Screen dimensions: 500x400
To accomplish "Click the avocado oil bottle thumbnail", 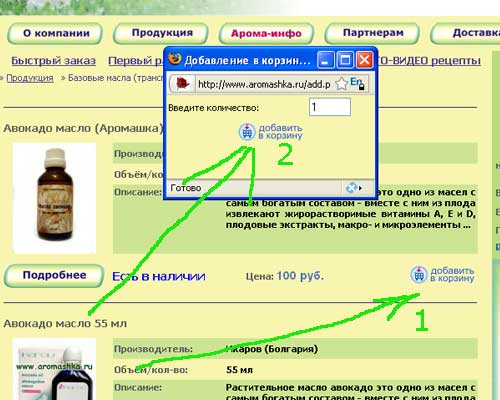I will tap(54, 198).
